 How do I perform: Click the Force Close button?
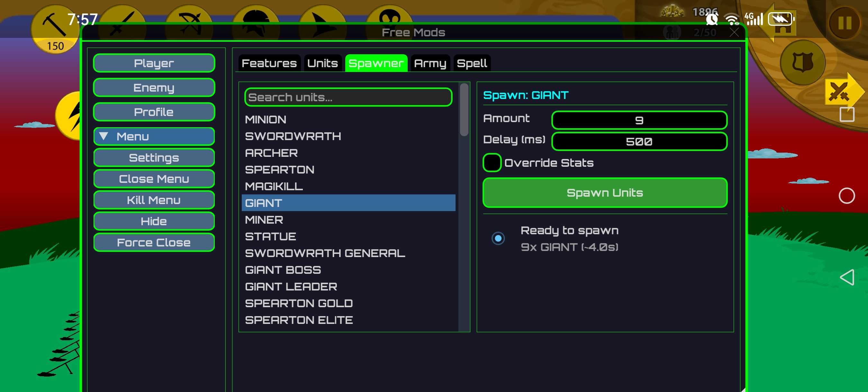[x=154, y=243]
